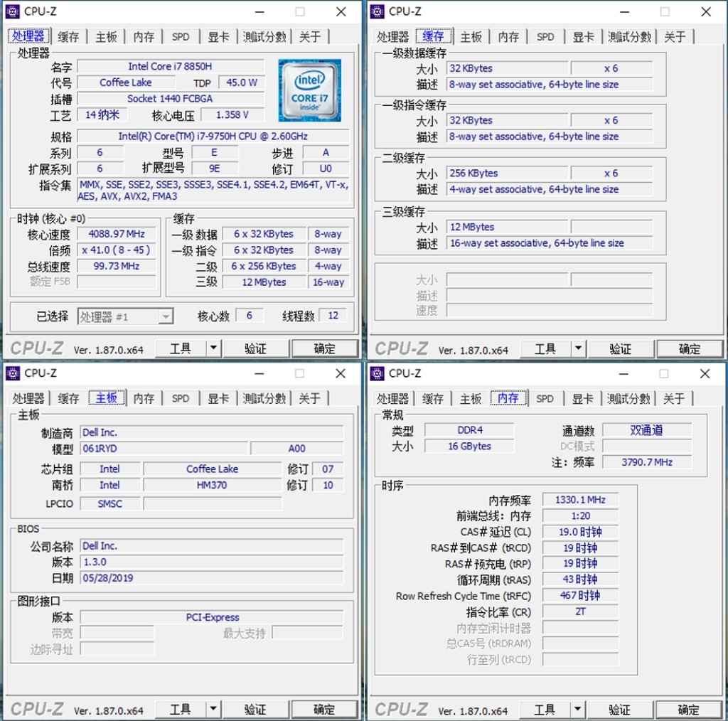Click 验证 button in memory window
728x721 pixels.
(620, 710)
